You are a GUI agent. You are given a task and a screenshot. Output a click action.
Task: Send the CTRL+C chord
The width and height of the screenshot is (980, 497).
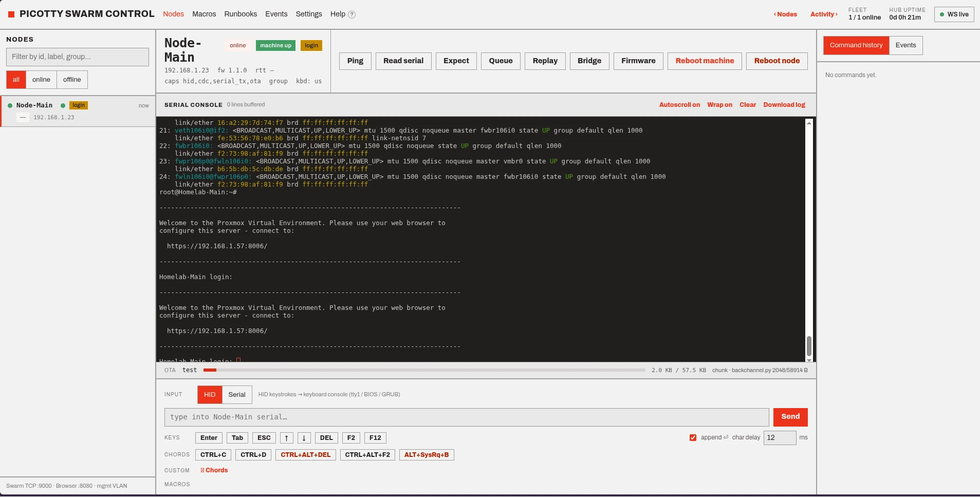pyautogui.click(x=213, y=455)
